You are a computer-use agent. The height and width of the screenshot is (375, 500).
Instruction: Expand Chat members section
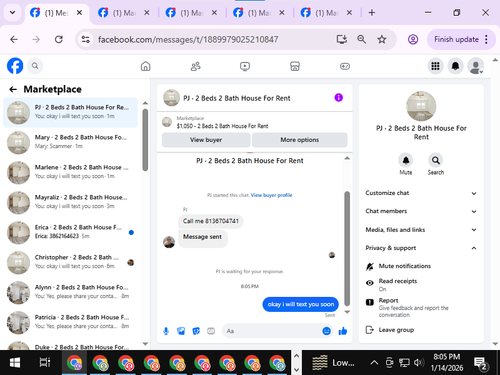[x=421, y=211]
